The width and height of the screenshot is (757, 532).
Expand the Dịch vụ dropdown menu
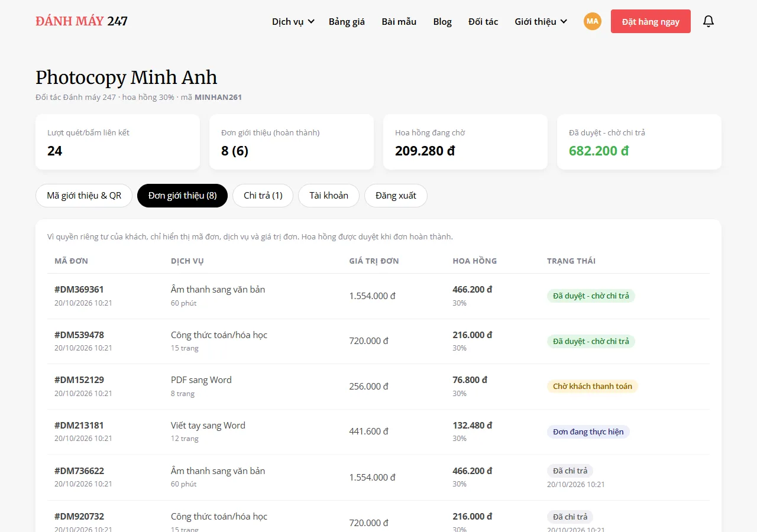(293, 21)
